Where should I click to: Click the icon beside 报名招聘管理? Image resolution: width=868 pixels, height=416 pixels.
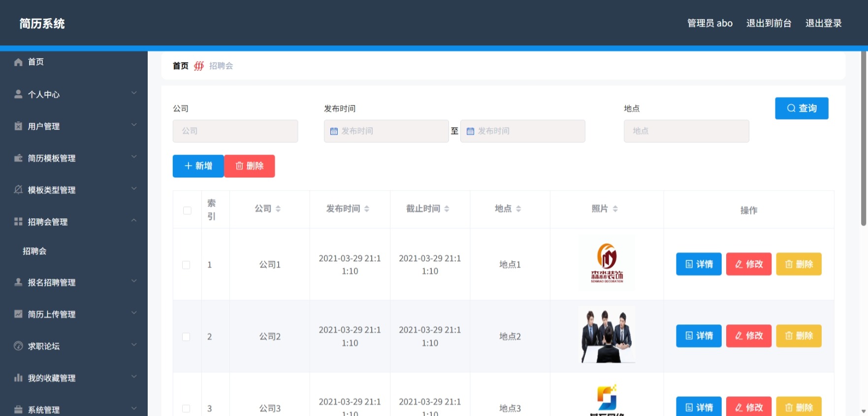click(18, 282)
